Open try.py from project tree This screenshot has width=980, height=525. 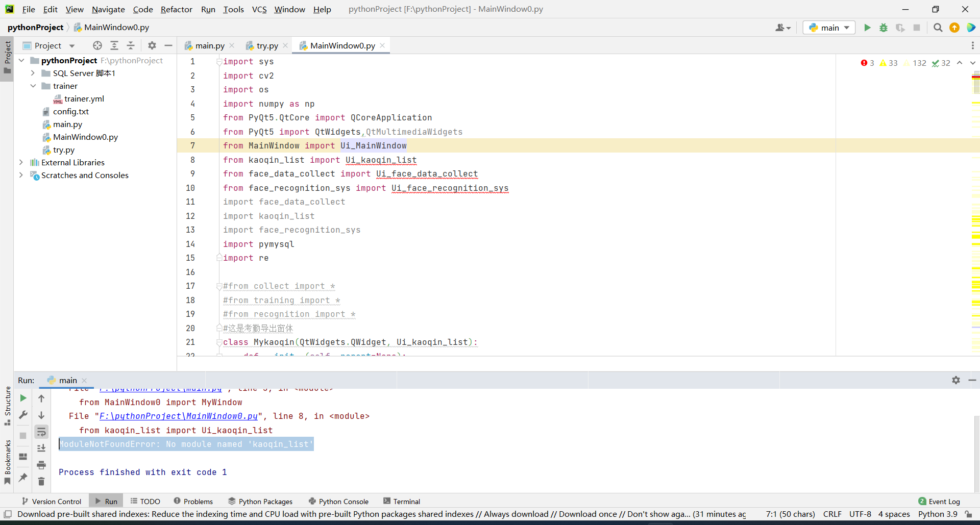(63, 150)
